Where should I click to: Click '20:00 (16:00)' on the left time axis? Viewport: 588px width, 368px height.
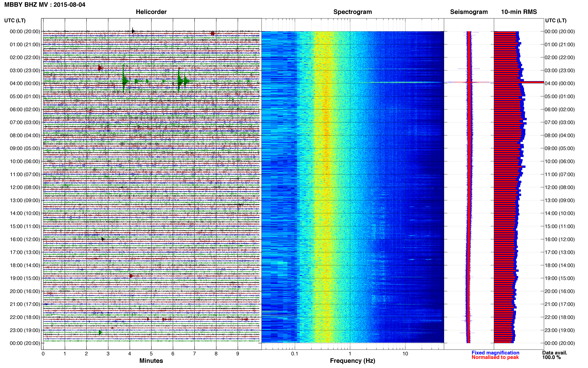point(25,291)
